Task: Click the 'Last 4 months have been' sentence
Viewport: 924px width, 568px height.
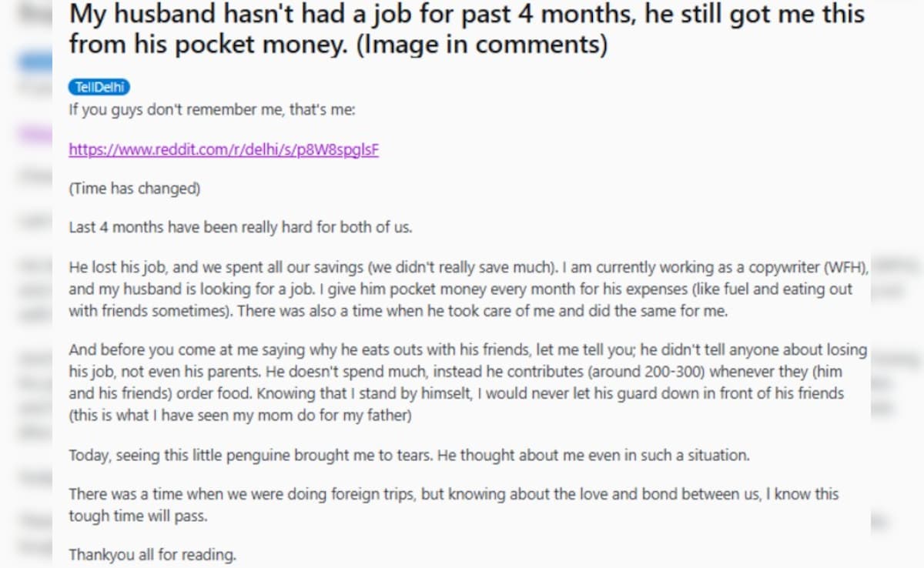Action: [x=240, y=228]
